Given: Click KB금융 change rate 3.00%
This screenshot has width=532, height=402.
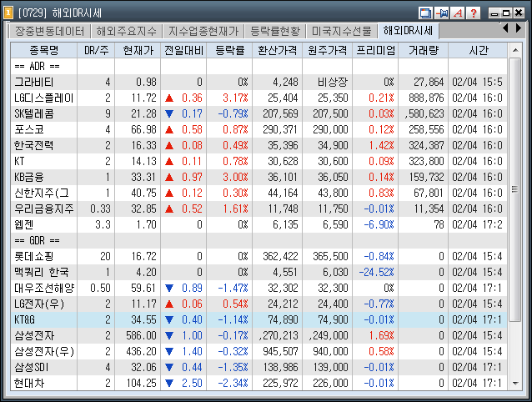Looking at the screenshot, I should point(235,178).
